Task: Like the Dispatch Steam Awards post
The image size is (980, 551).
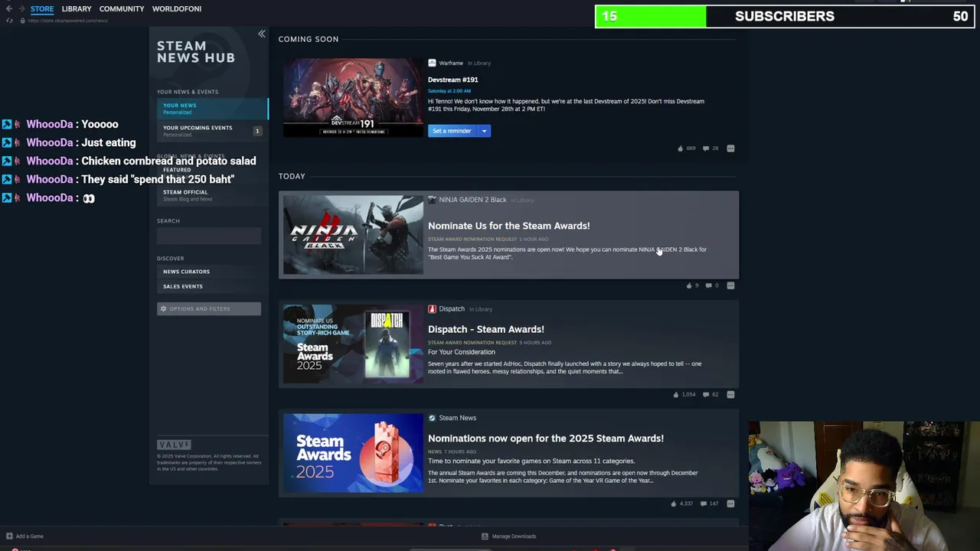Action: pyautogui.click(x=675, y=395)
